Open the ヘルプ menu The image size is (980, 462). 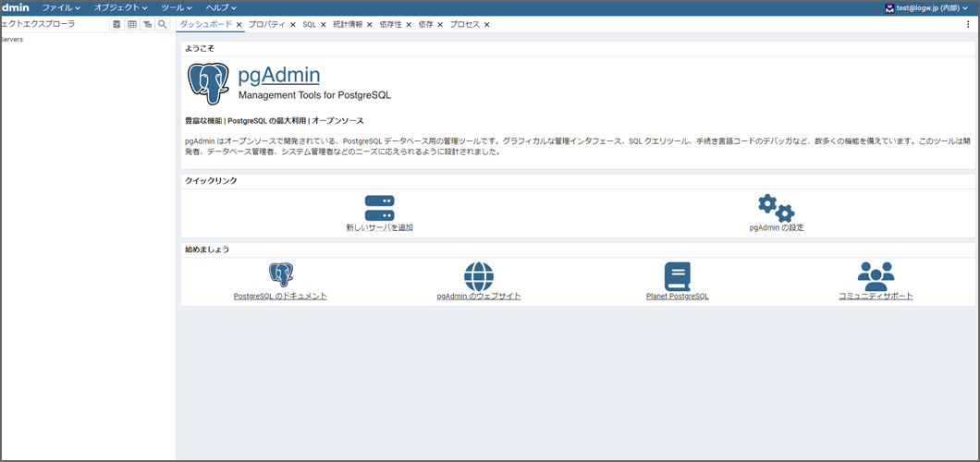(221, 7)
